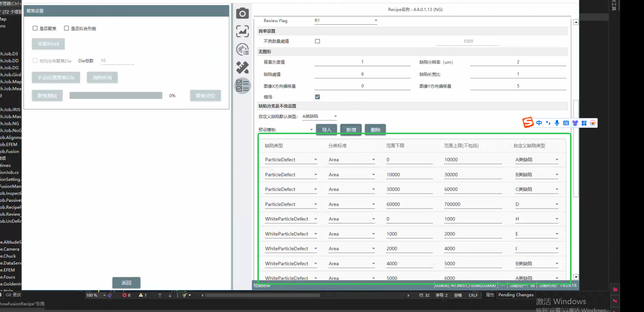
Task: Click the CRLF line ending indicator
Action: (x=473, y=295)
